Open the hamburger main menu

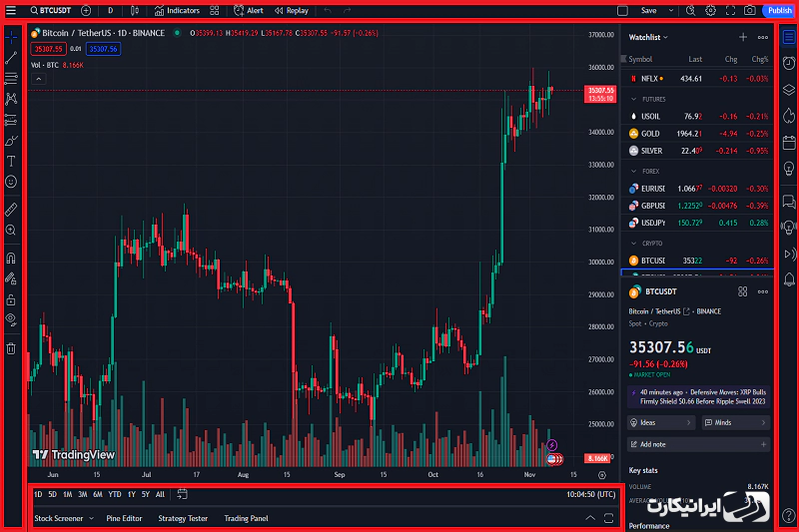(11, 11)
